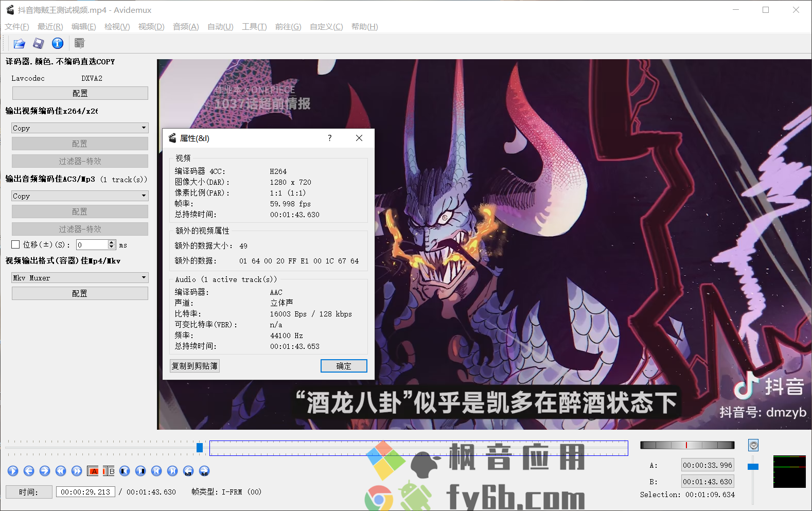Open the audio output Copy dropdown

tap(80, 196)
